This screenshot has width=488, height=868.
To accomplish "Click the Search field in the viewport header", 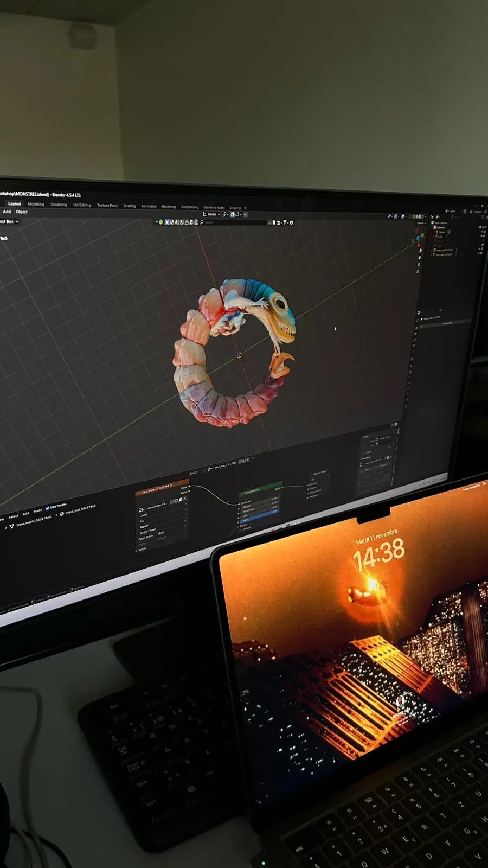I will pos(235,222).
